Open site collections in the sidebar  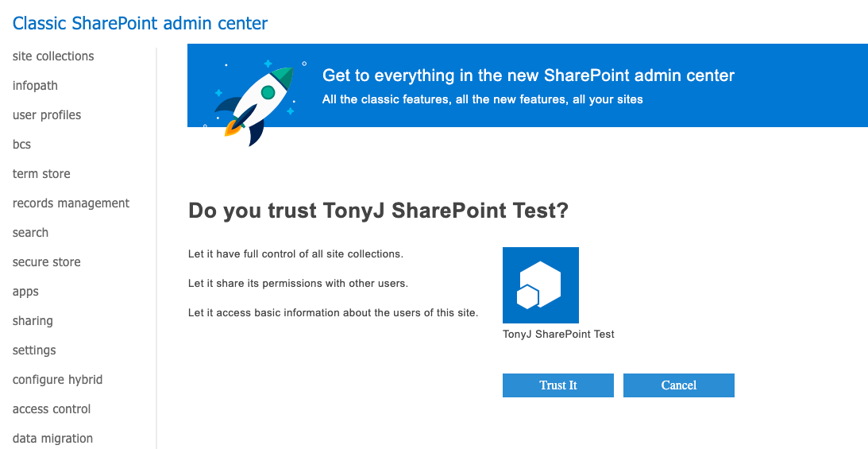53,56
